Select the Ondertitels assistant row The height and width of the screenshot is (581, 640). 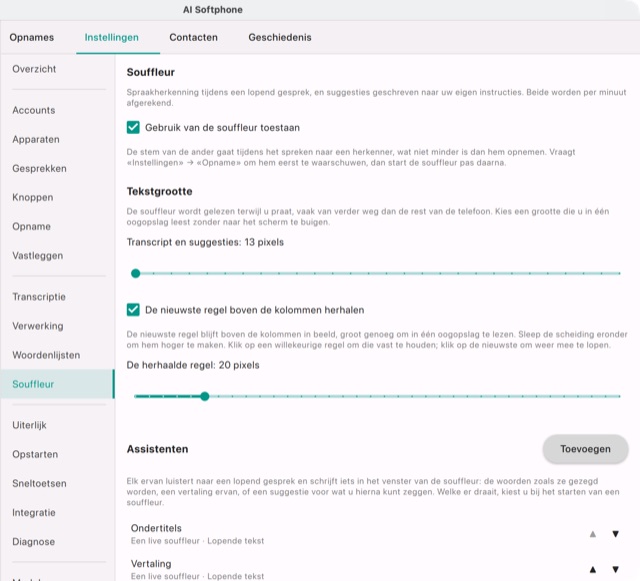(377, 534)
